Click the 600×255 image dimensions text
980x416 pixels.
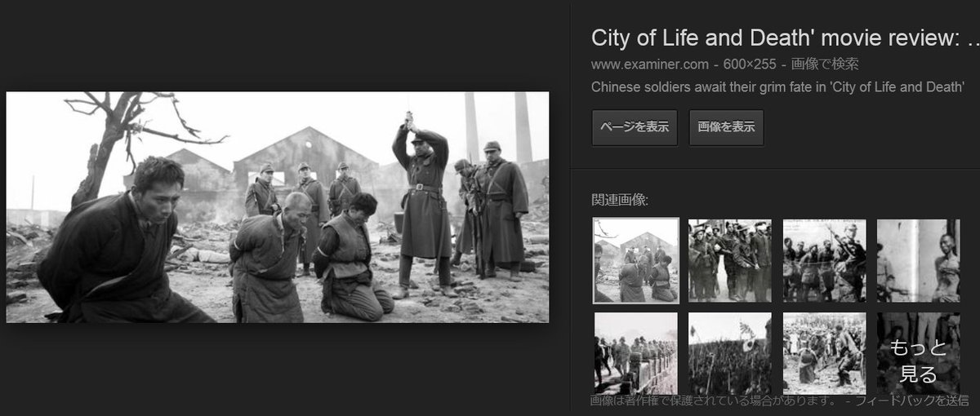(x=751, y=64)
